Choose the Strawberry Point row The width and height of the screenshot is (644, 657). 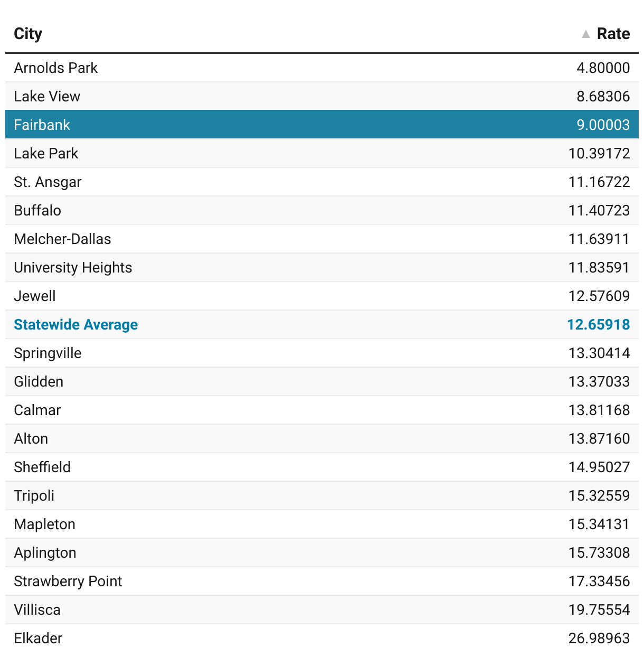tap(68, 581)
